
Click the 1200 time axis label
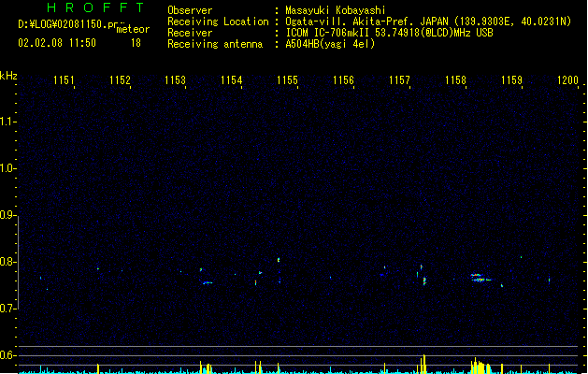click(x=567, y=80)
